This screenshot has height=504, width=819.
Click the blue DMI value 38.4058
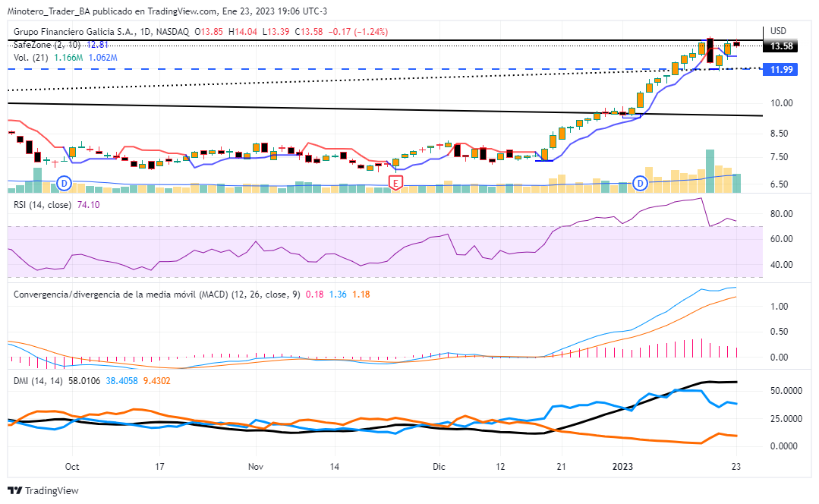pos(121,381)
